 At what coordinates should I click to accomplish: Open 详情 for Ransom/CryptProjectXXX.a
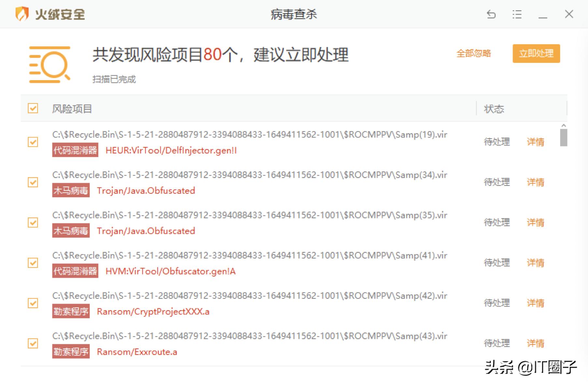[x=536, y=303]
